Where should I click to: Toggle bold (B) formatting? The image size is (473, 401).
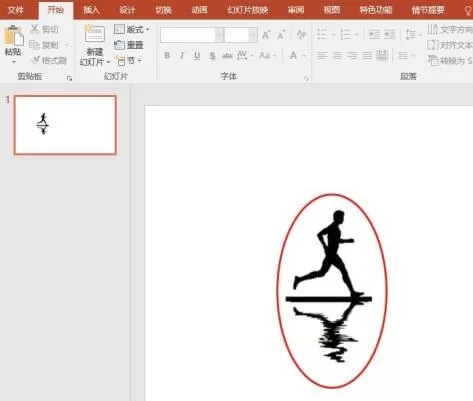pos(167,56)
